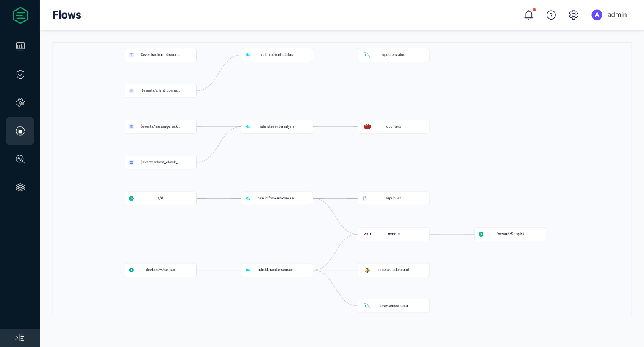Open the remote MQTT bridge node
644x347 pixels.
coord(394,234)
